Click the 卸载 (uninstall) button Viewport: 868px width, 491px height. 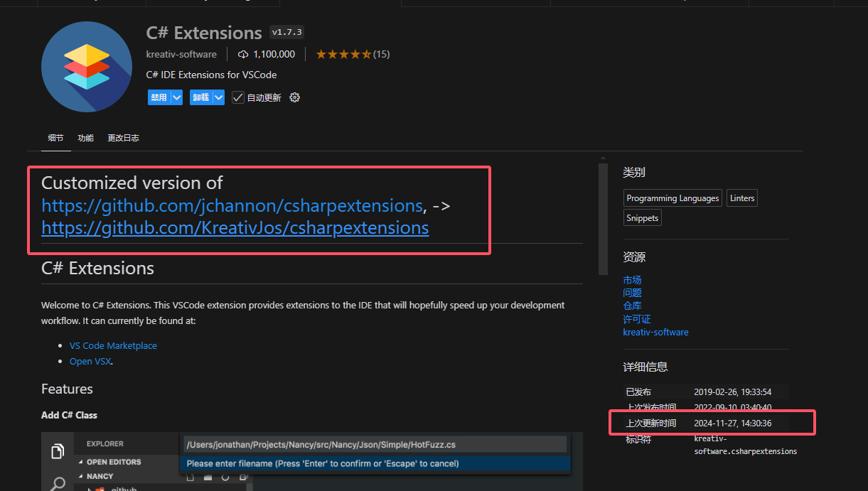(x=200, y=97)
